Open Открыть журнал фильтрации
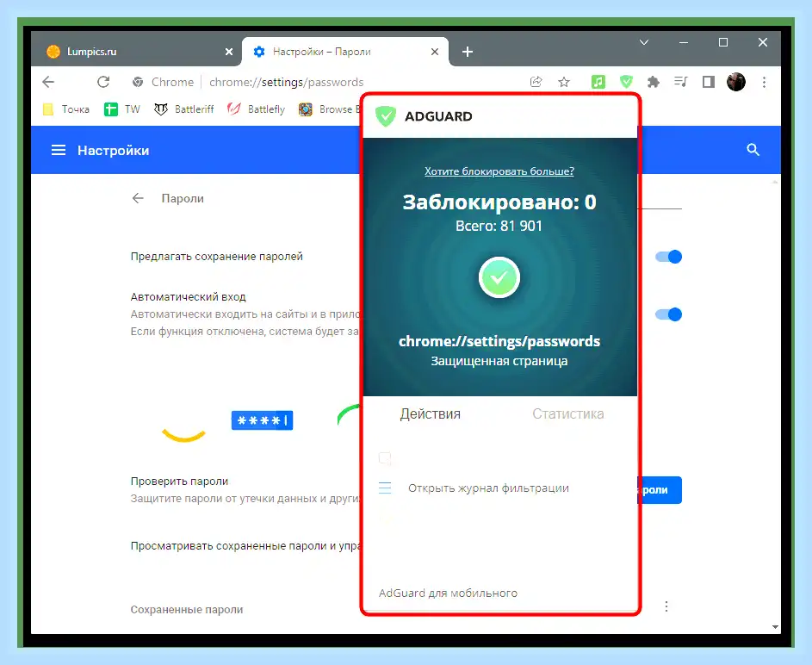 coord(488,488)
